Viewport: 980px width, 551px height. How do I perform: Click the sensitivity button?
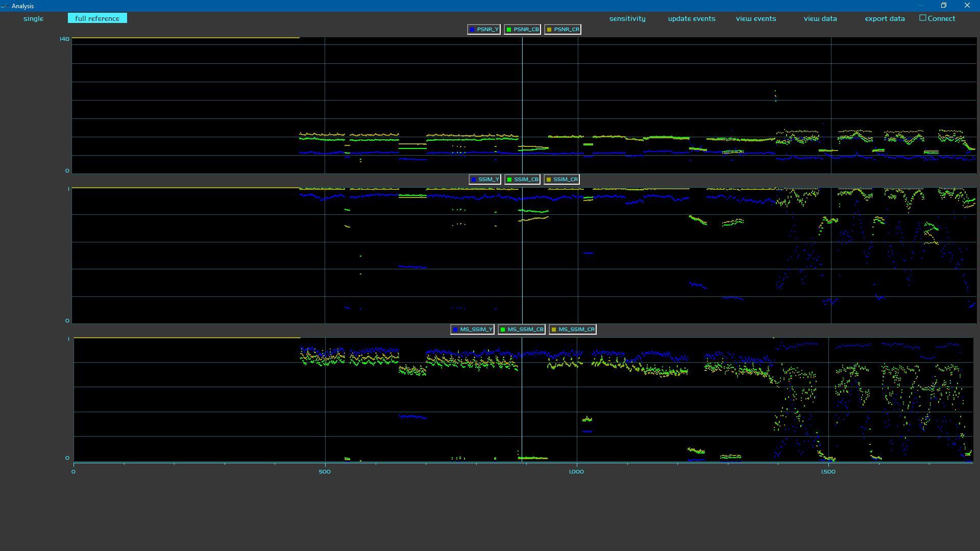coord(627,18)
